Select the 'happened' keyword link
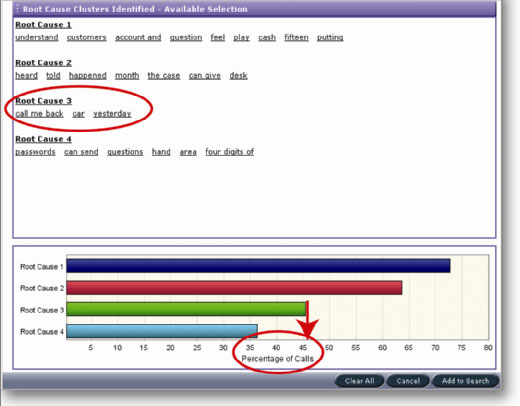Screen dimensions: 520x406 point(88,76)
